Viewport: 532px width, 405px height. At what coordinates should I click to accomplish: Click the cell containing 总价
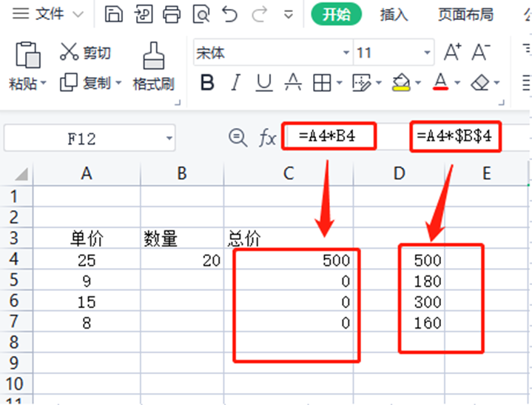[x=289, y=238]
